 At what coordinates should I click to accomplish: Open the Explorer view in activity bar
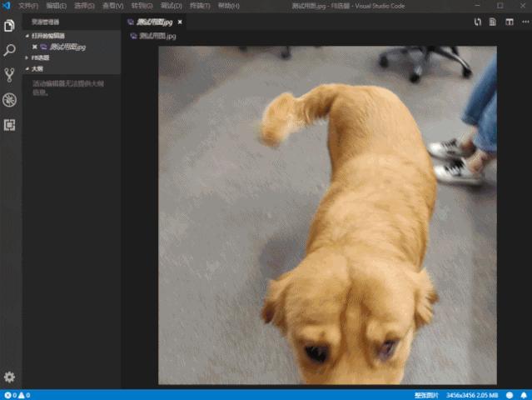tap(10, 26)
